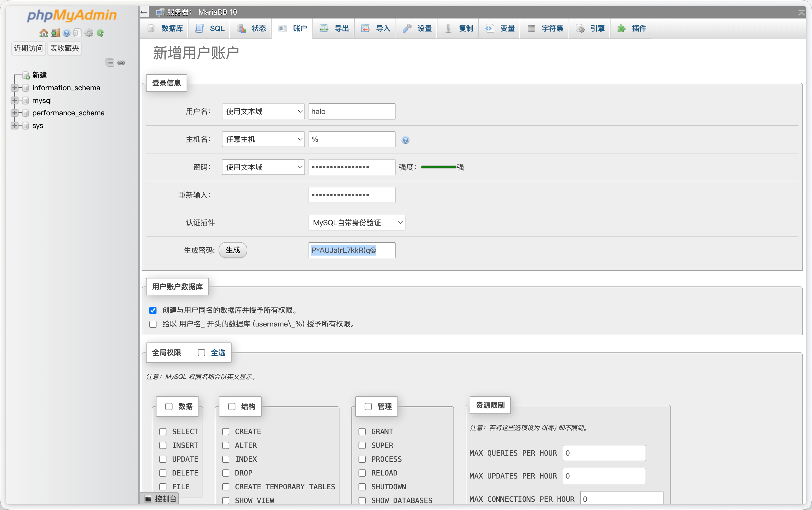This screenshot has height=510, width=812.
Task: Check the 数据 data group checkbox
Action: point(169,407)
